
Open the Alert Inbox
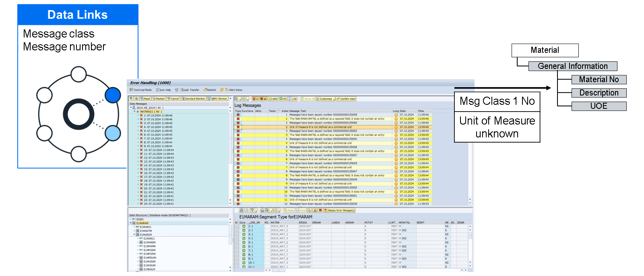[x=234, y=90]
